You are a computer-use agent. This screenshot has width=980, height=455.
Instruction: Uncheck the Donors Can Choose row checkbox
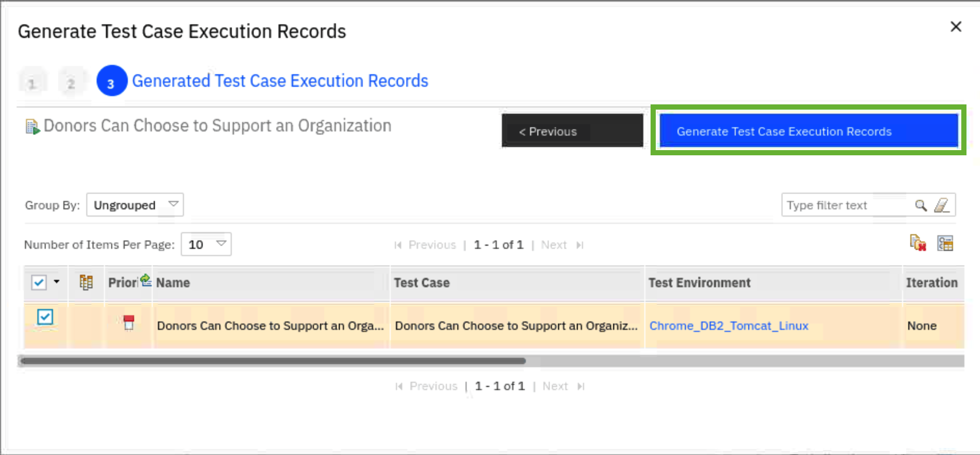45,317
